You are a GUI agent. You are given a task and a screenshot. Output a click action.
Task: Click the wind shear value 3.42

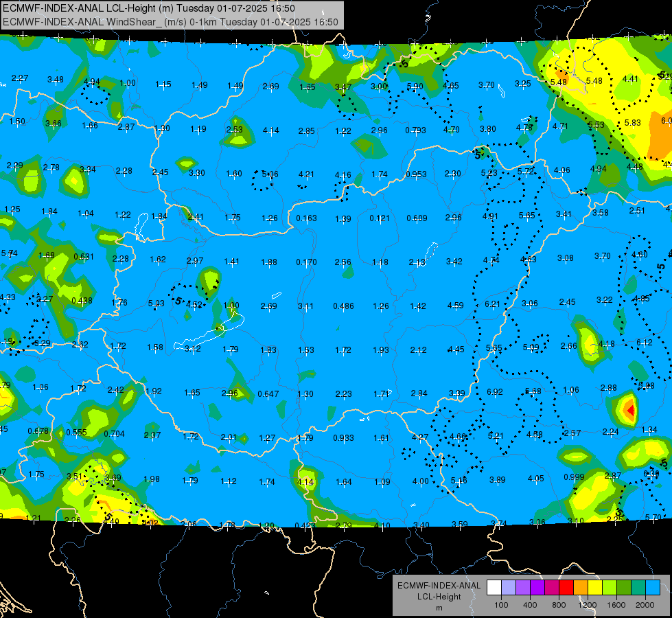point(454,261)
